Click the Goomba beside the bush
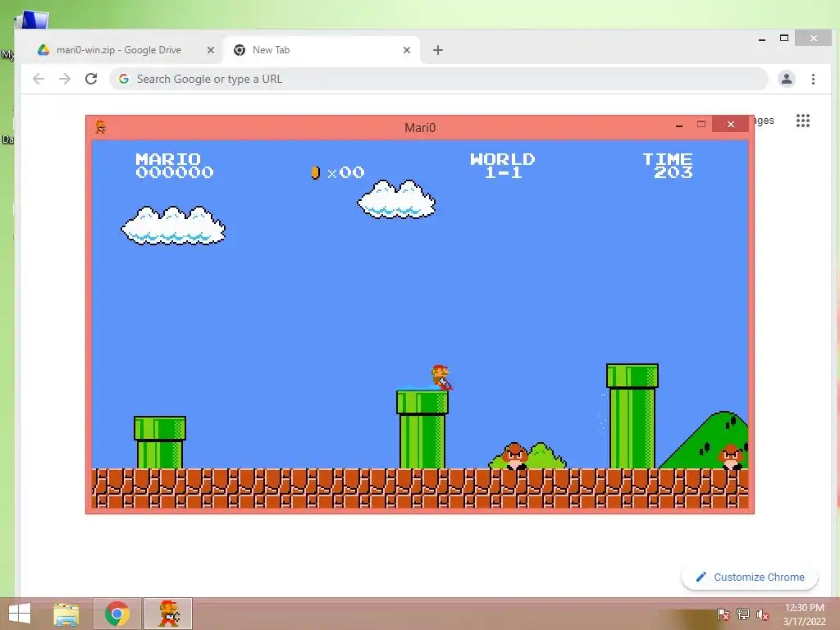Image resolution: width=840 pixels, height=630 pixels. 515,456
